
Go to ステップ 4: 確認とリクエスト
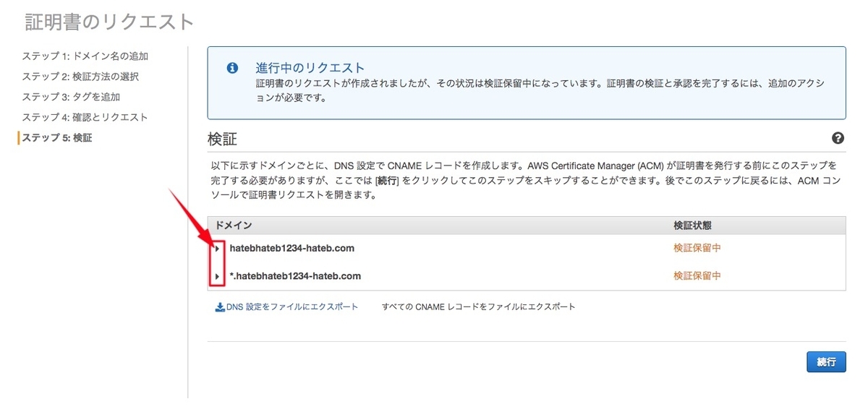85,117
